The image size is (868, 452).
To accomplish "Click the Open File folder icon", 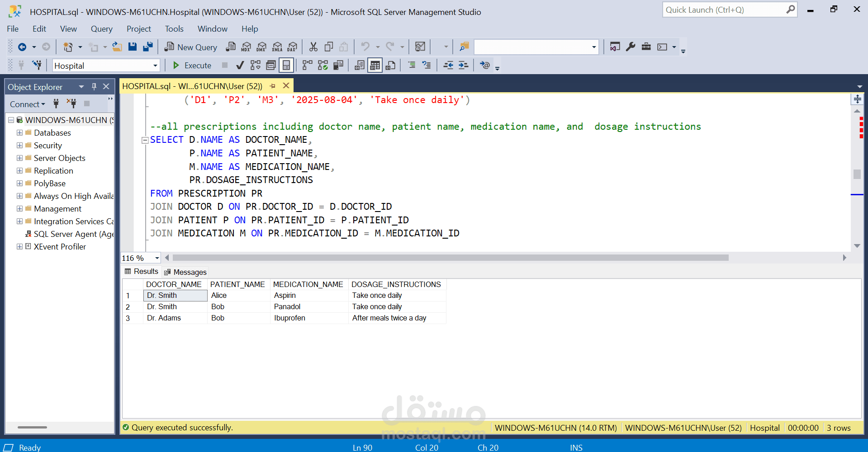I will tap(117, 47).
